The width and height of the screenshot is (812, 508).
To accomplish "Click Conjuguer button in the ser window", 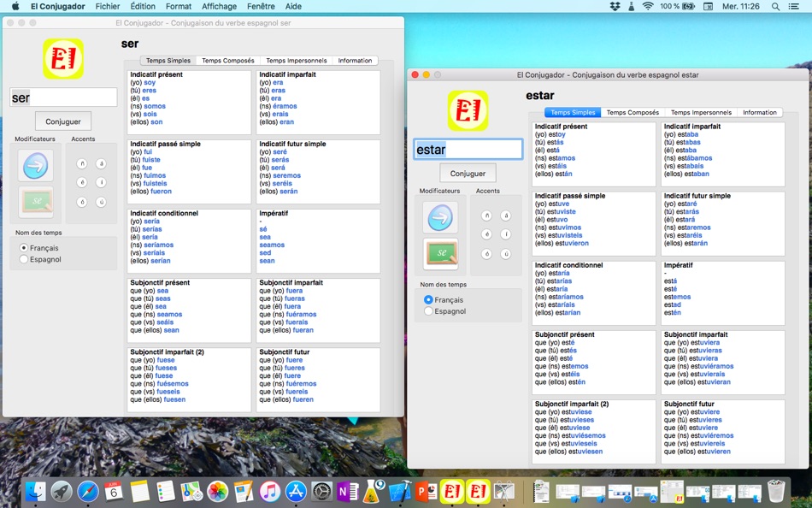I will click(x=63, y=121).
